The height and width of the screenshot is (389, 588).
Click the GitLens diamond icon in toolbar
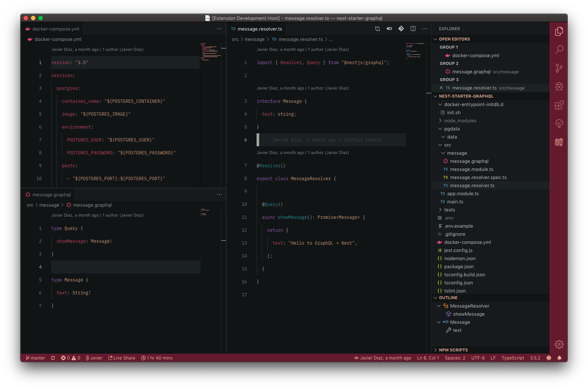(401, 29)
